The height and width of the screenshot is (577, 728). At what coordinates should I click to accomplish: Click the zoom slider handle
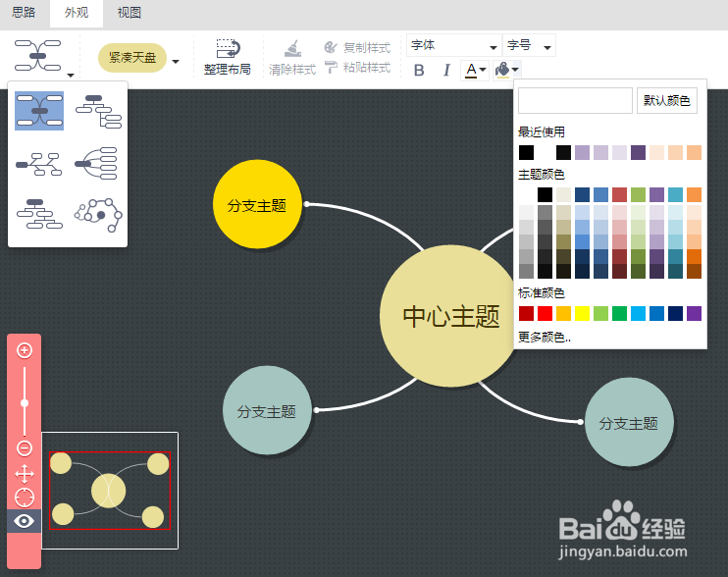pos(25,403)
